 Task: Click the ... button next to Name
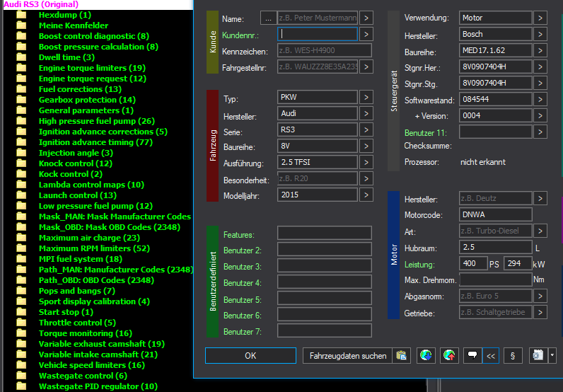pos(268,18)
